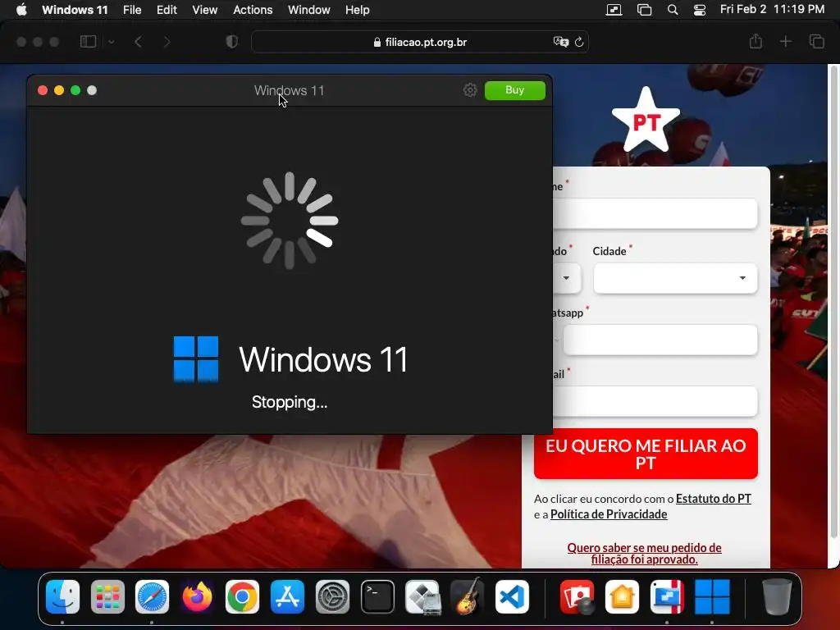
Task: Open the Actions menu
Action: 253,10
